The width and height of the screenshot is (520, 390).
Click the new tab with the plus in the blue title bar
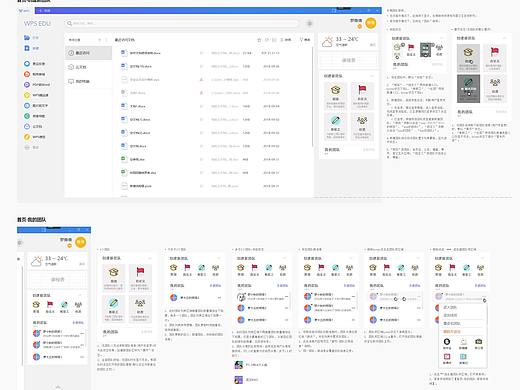point(46,11)
